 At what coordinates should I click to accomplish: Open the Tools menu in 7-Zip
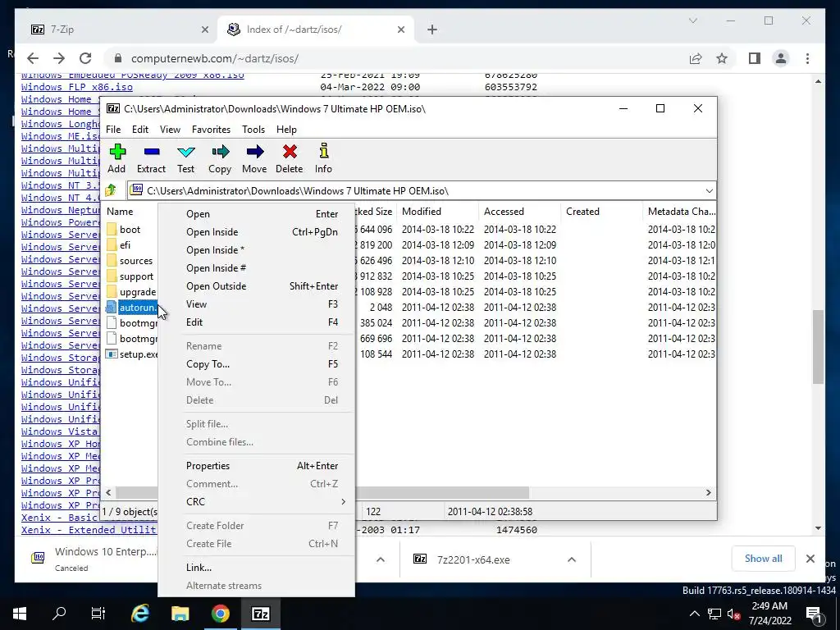[x=253, y=129]
